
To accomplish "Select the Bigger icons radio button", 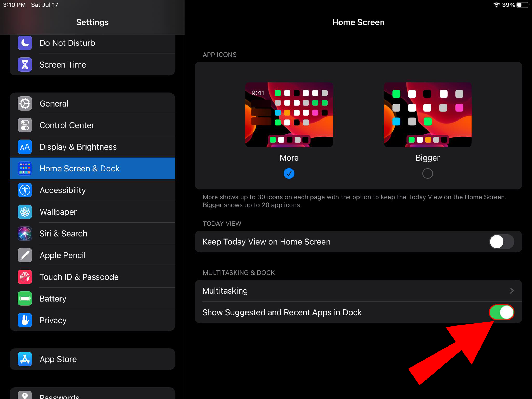I will (428, 174).
